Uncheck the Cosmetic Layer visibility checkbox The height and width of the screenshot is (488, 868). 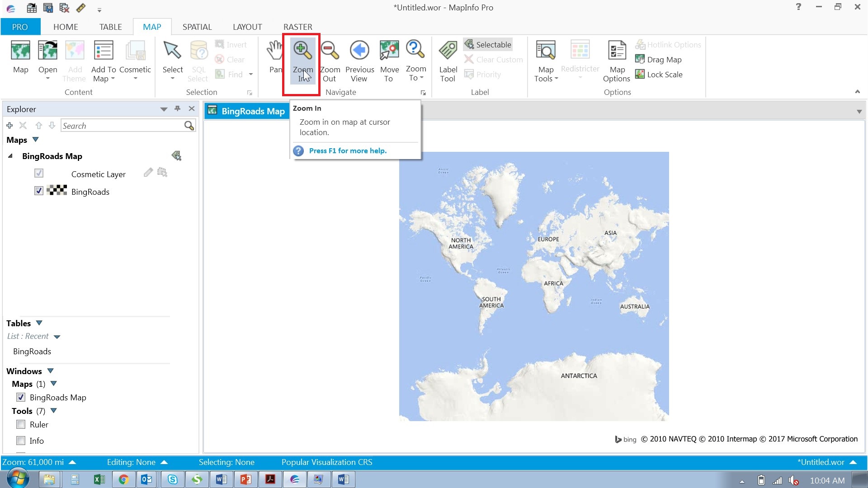coord(39,173)
